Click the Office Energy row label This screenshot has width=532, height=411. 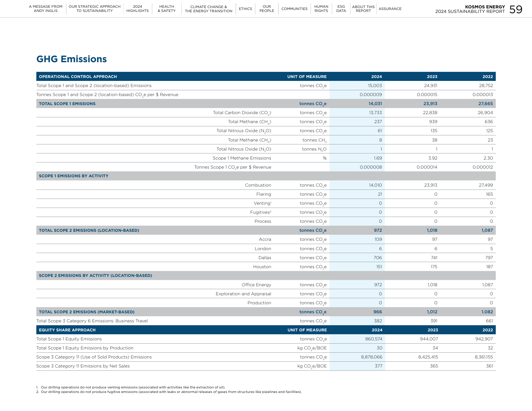tap(256, 285)
